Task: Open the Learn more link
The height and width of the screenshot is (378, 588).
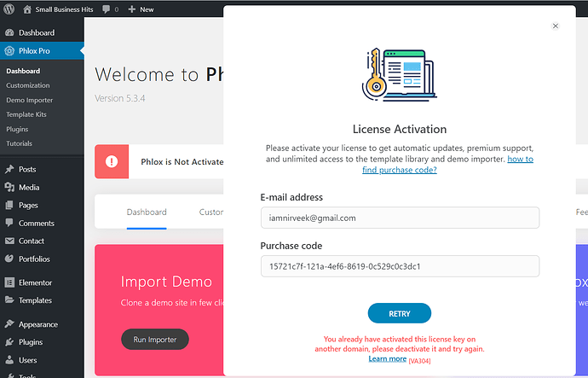Action: pos(388,359)
